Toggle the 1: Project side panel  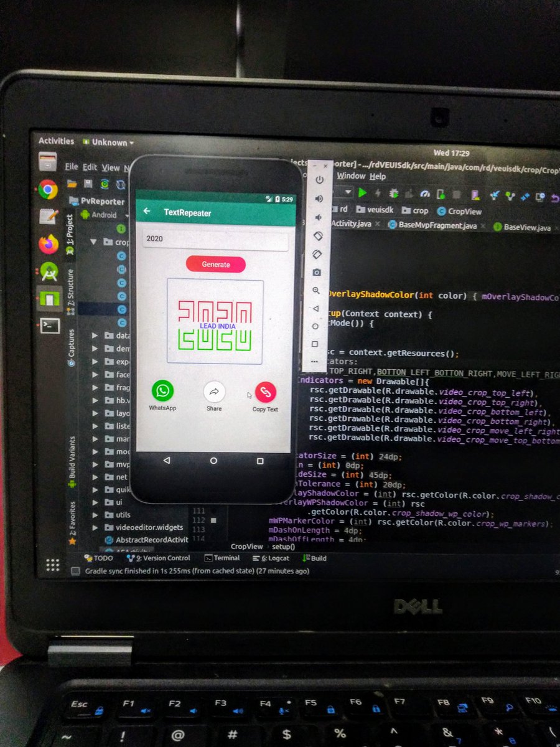pos(70,234)
